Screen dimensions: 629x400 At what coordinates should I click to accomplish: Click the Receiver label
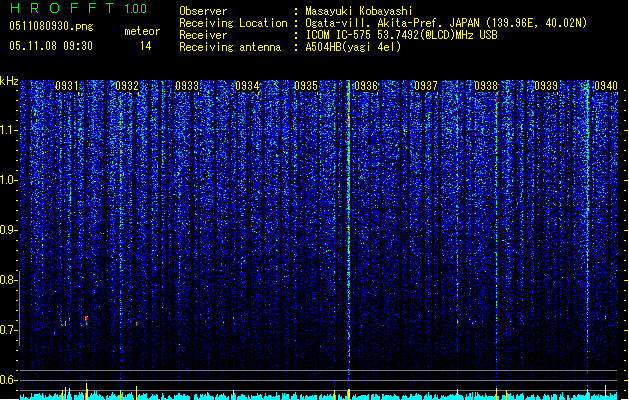[203, 35]
